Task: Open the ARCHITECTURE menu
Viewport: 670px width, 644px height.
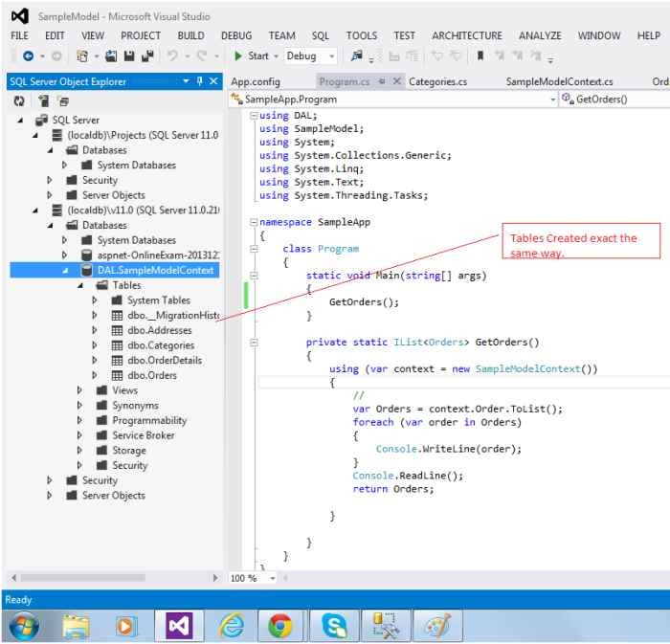Action: [466, 35]
